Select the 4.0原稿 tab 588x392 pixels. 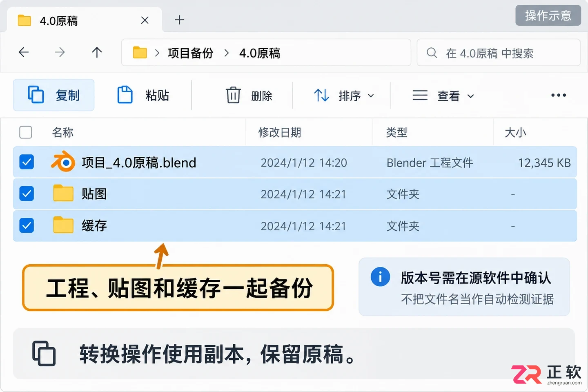pyautogui.click(x=85, y=20)
